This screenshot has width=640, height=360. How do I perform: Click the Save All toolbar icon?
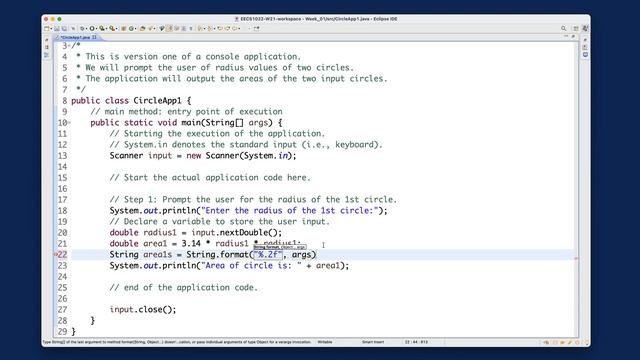(x=64, y=29)
